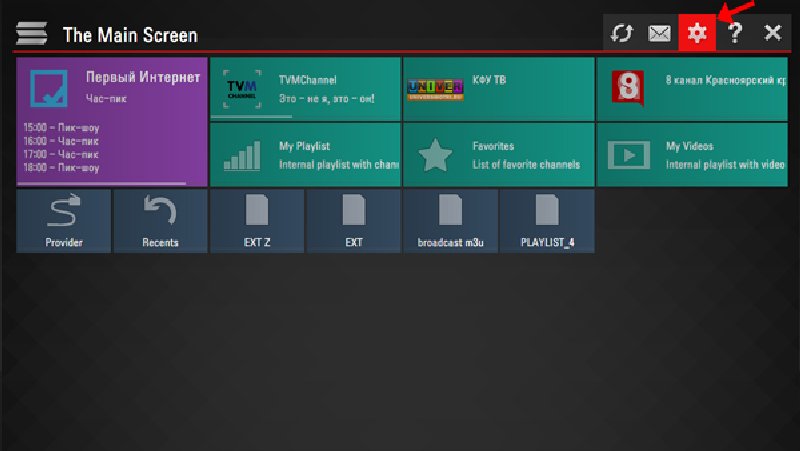Open the envelope messages icon
800x451 pixels.
tap(659, 33)
